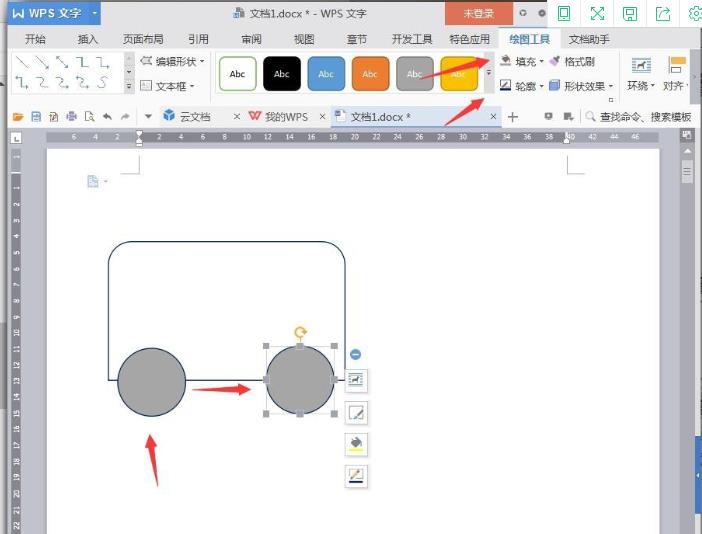Undo the last action
702x534 pixels.
[107, 117]
